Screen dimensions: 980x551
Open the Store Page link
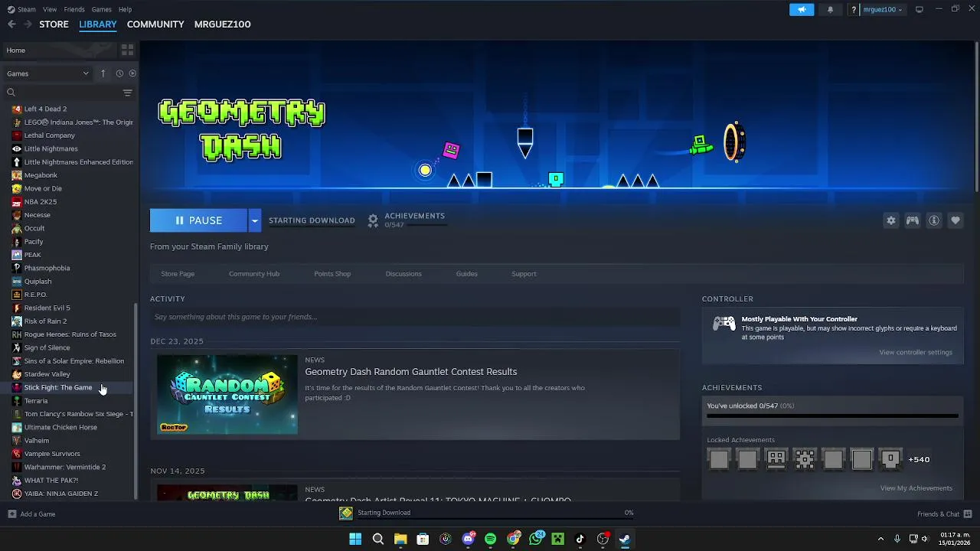[x=178, y=273]
